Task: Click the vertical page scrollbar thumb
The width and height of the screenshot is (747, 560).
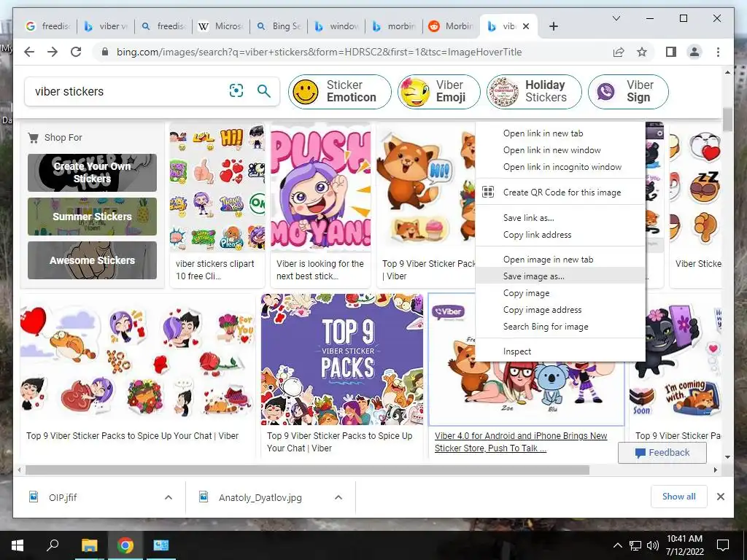Action: pyautogui.click(x=727, y=120)
